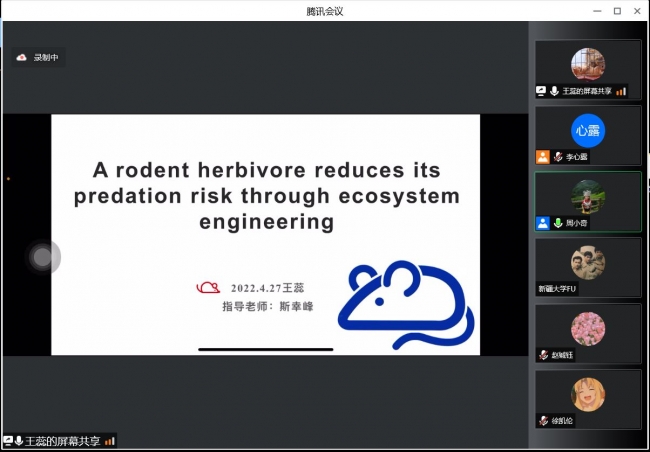Maximize the 腾讯会议 window
The image size is (650, 452).
617,10
